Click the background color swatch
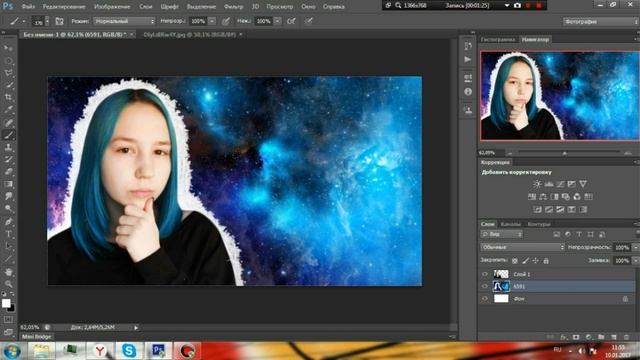 tap(11, 308)
